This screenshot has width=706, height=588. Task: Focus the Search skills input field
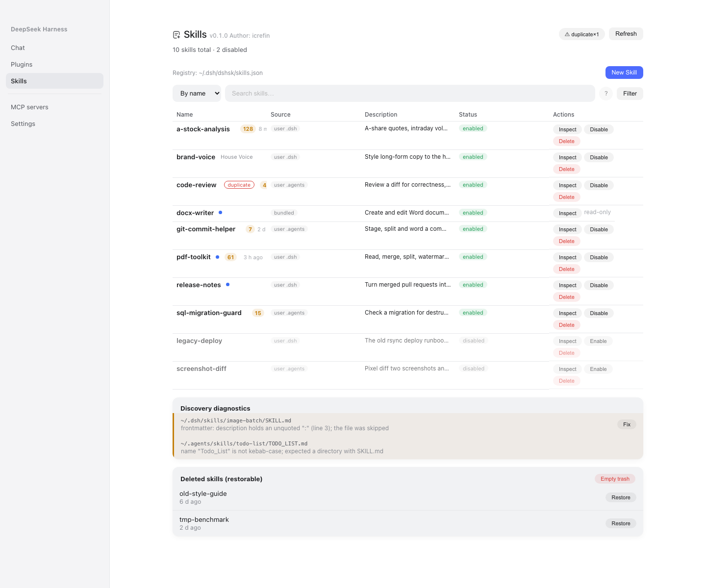point(410,94)
